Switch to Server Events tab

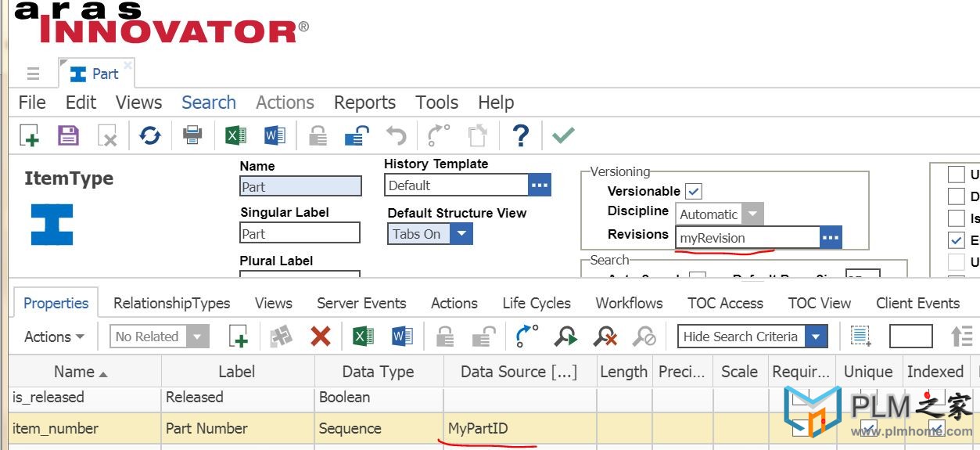pos(361,303)
